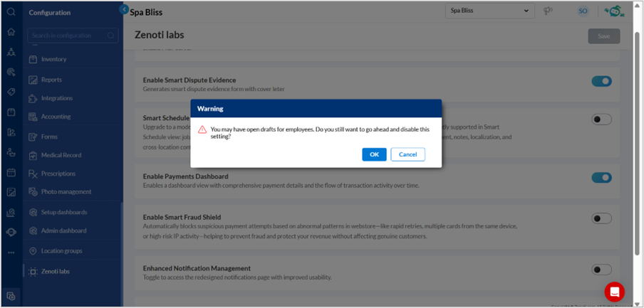Click the tag icon in left rail
This screenshot has width=644, height=308.
click(x=11, y=92)
